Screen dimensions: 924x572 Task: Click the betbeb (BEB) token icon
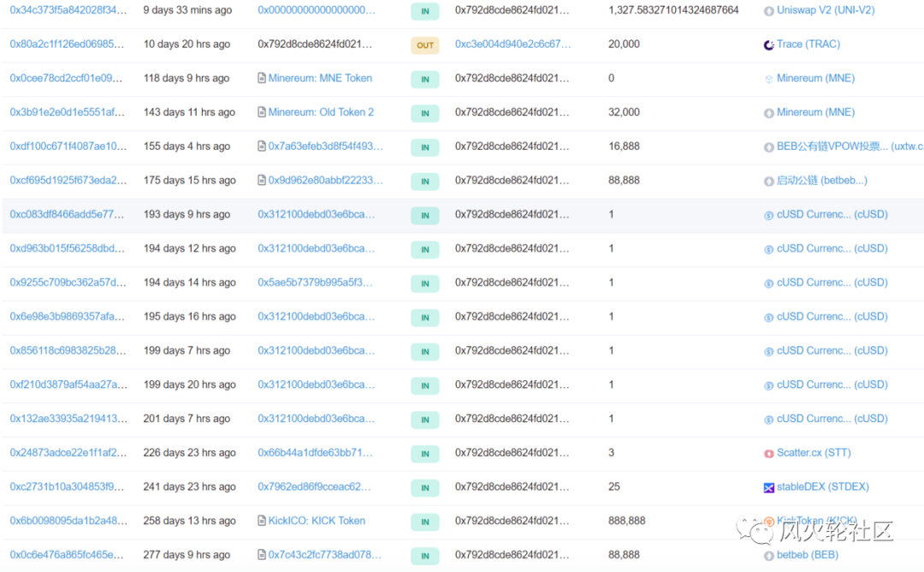tap(768, 556)
